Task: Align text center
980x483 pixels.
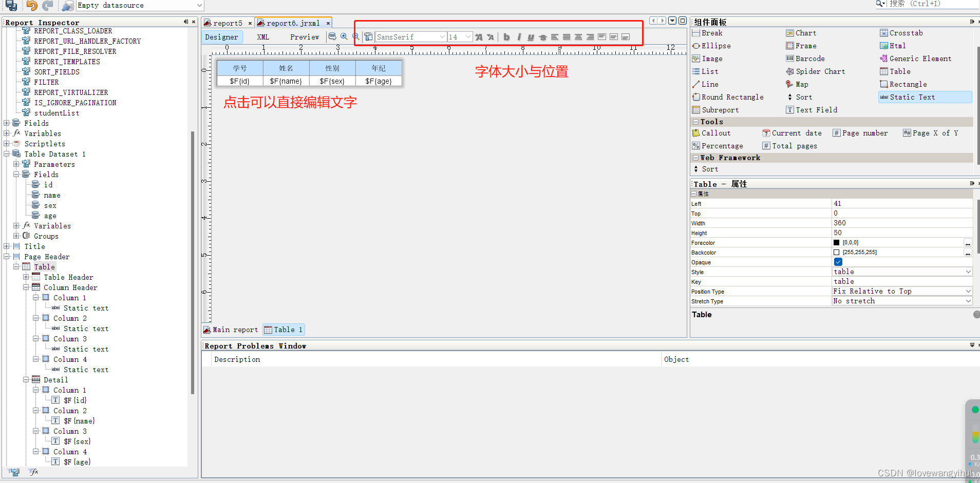Action: [578, 37]
